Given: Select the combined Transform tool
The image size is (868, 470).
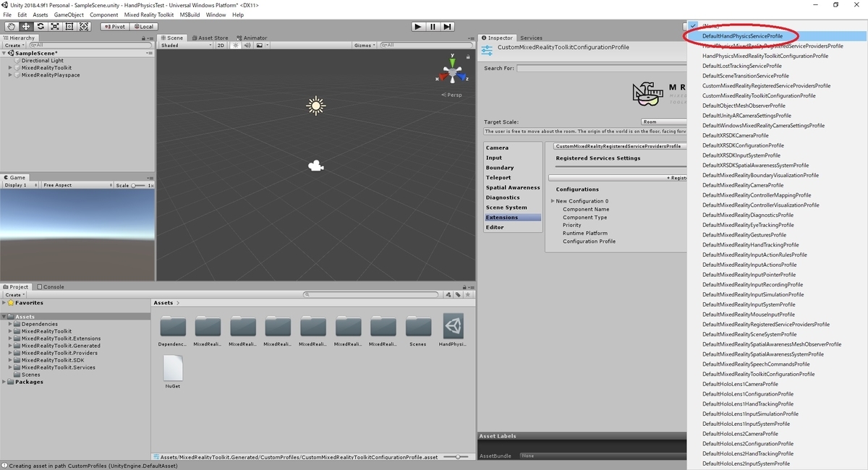Looking at the screenshot, I should (84, 27).
